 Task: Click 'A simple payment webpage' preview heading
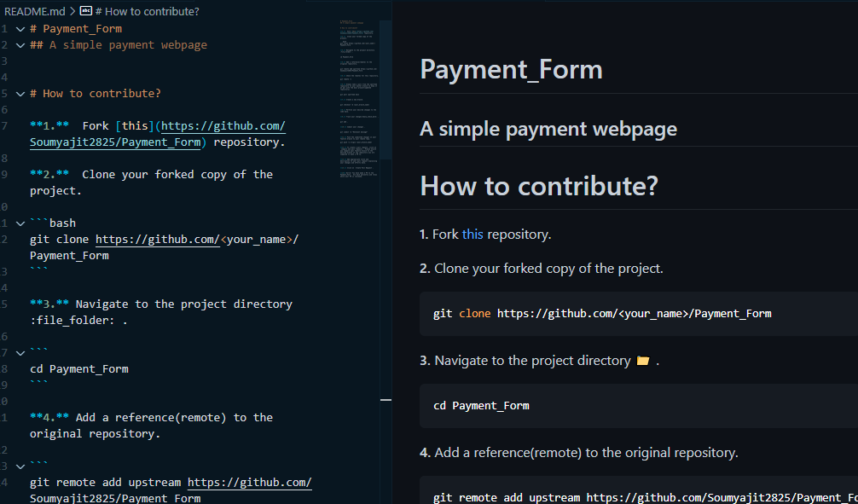[548, 129]
